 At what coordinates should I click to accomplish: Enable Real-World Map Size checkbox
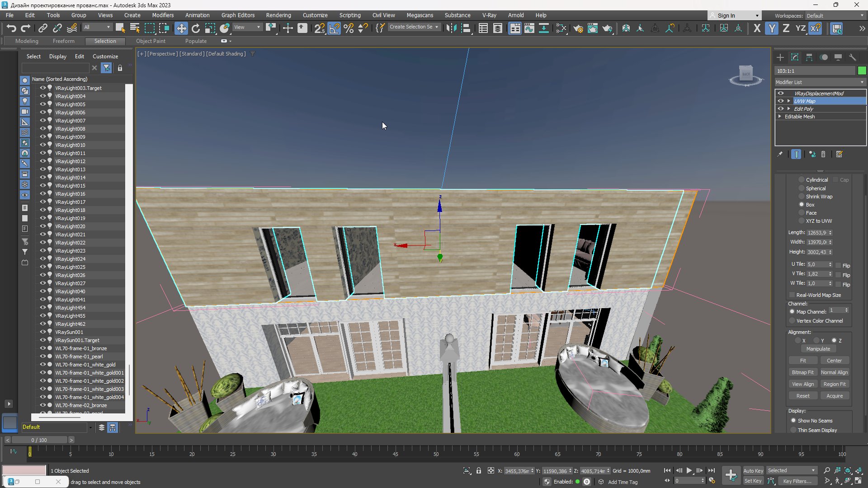(792, 295)
